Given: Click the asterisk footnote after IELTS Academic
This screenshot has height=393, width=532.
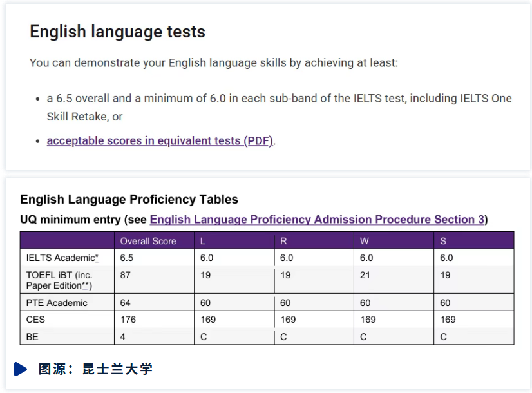Looking at the screenshot, I should [97, 258].
